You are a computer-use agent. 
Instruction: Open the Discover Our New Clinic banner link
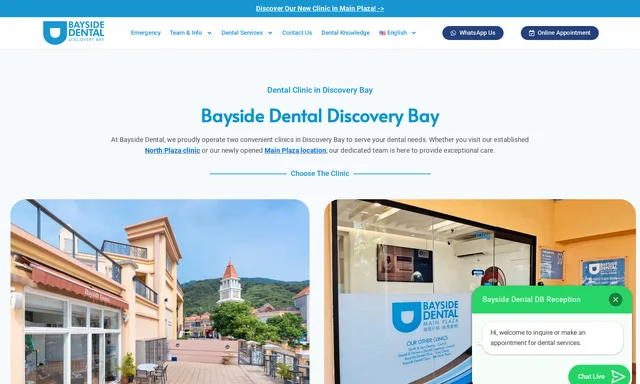[x=320, y=9]
